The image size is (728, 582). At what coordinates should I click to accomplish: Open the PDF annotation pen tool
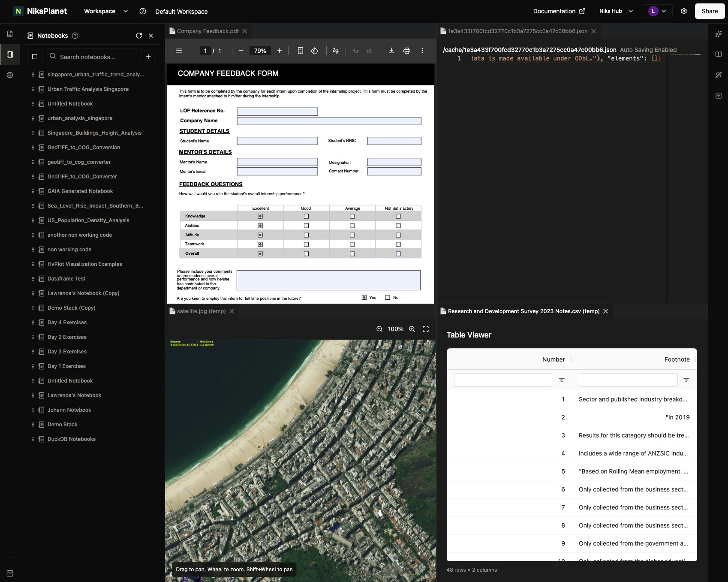pos(336,50)
